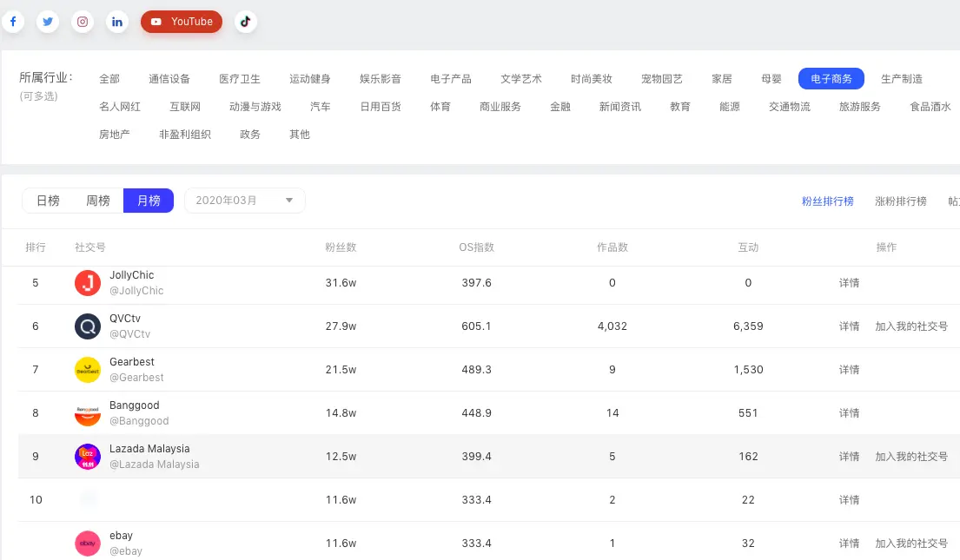
Task: Switch to the 日榜 daily ranking tab
Action: pos(49,201)
